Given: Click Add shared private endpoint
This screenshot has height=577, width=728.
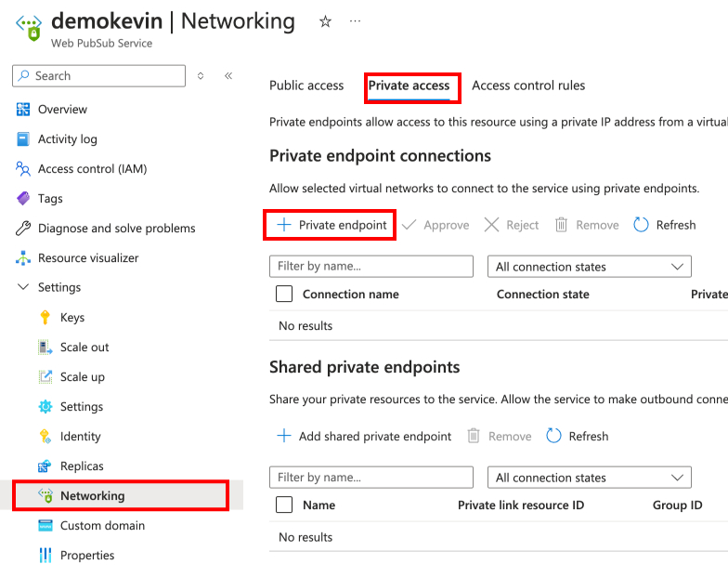Looking at the screenshot, I should [x=363, y=436].
